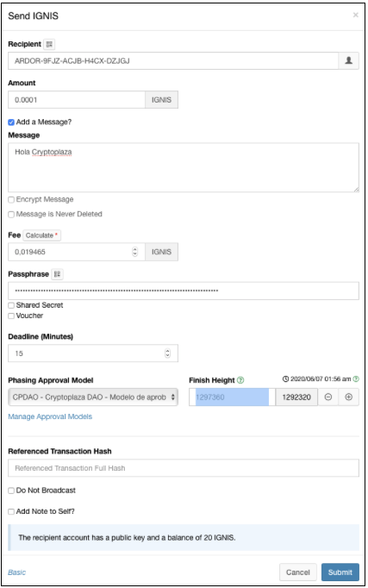The image size is (368, 588).
Task: Close the Send IGNIS dialog
Action: point(355,15)
